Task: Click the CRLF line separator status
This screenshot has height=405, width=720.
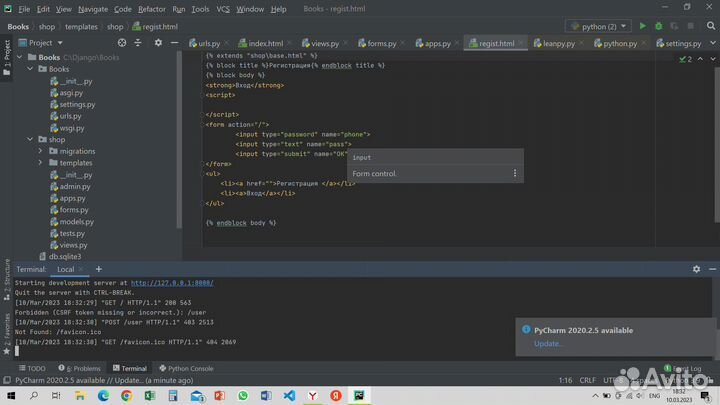Action: 587,380
